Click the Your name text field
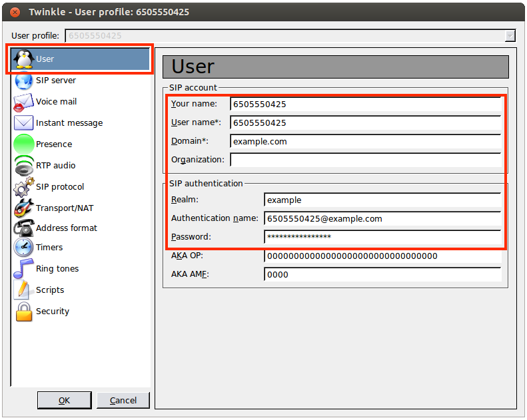This screenshot has width=527, height=420. pyautogui.click(x=365, y=104)
